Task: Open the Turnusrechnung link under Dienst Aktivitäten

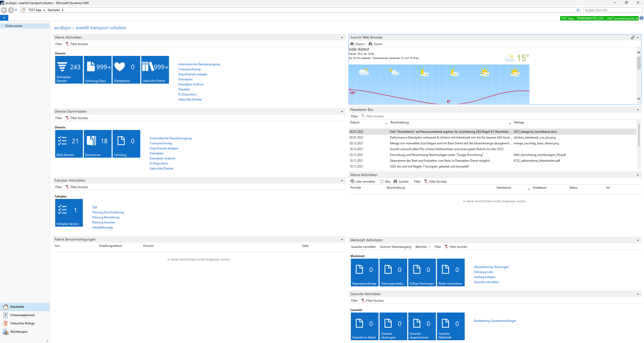Action: pos(189,69)
